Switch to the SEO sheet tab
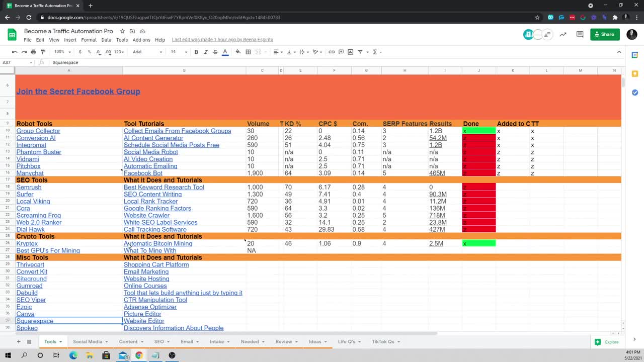644x362 pixels. [x=162, y=342]
